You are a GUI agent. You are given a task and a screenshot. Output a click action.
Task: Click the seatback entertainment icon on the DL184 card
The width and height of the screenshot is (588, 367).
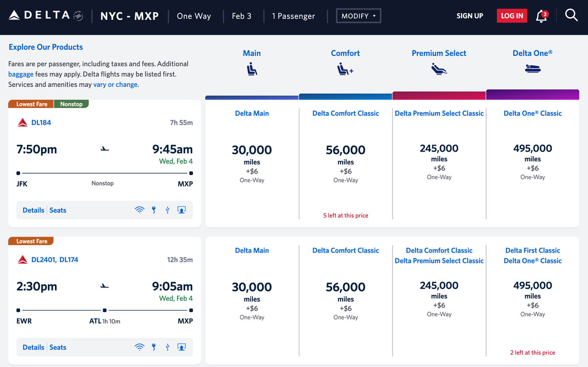(181, 210)
